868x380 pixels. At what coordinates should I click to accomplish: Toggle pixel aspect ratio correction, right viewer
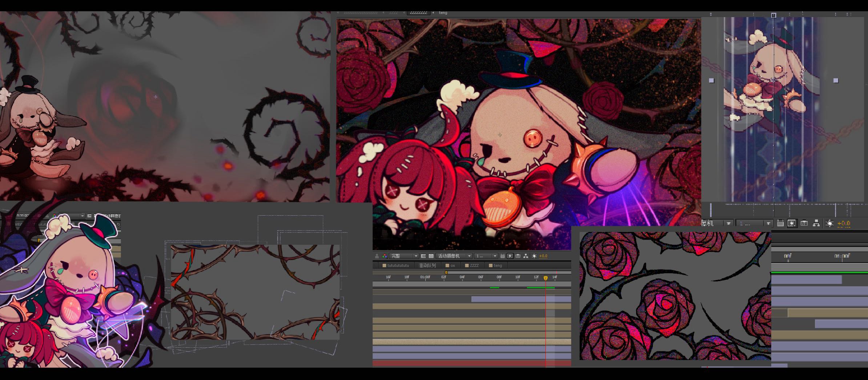click(x=780, y=223)
